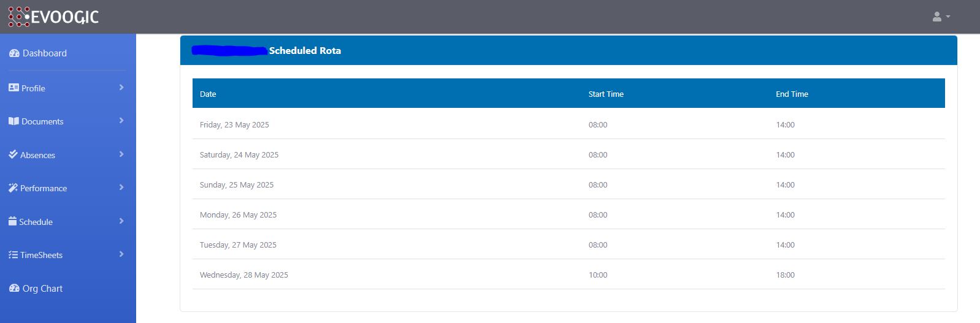Expand the Profile submenu chevron

(121, 88)
